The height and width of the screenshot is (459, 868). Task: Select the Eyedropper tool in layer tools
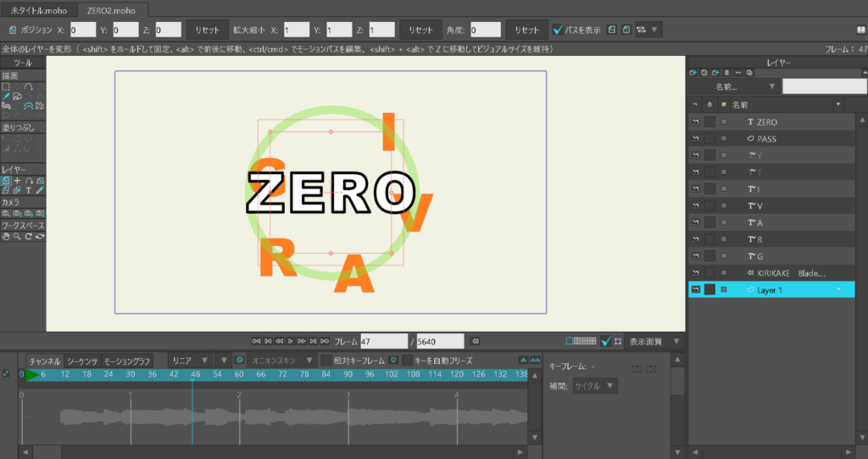39,191
